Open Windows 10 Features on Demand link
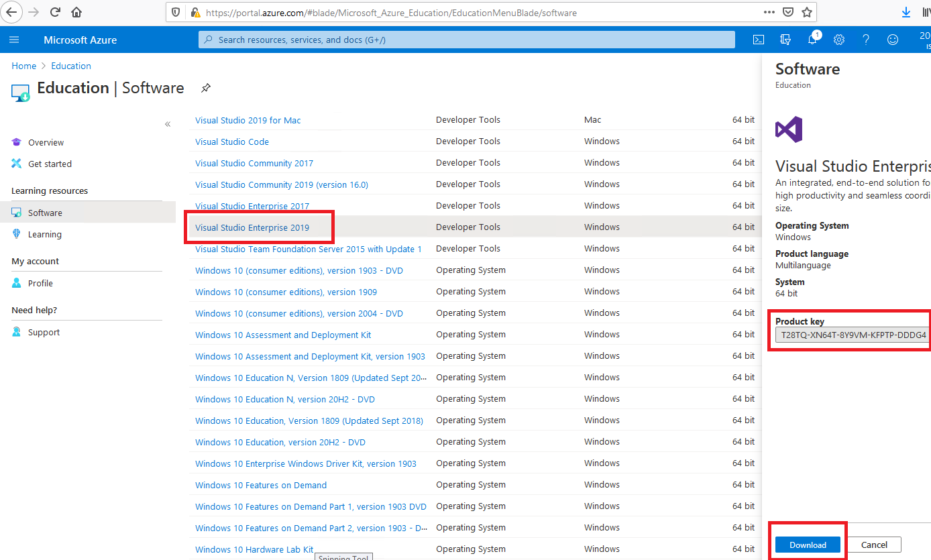The width and height of the screenshot is (931, 560). [x=261, y=485]
